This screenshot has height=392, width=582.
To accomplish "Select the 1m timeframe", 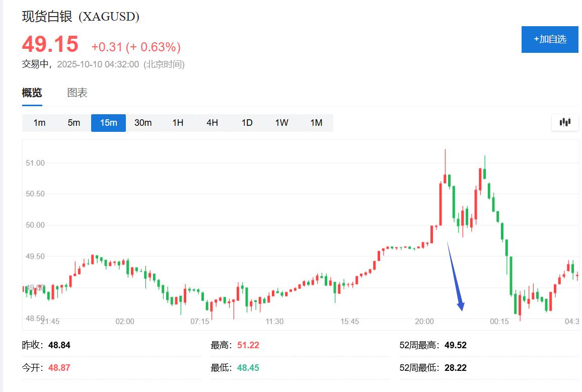I will pos(39,123).
